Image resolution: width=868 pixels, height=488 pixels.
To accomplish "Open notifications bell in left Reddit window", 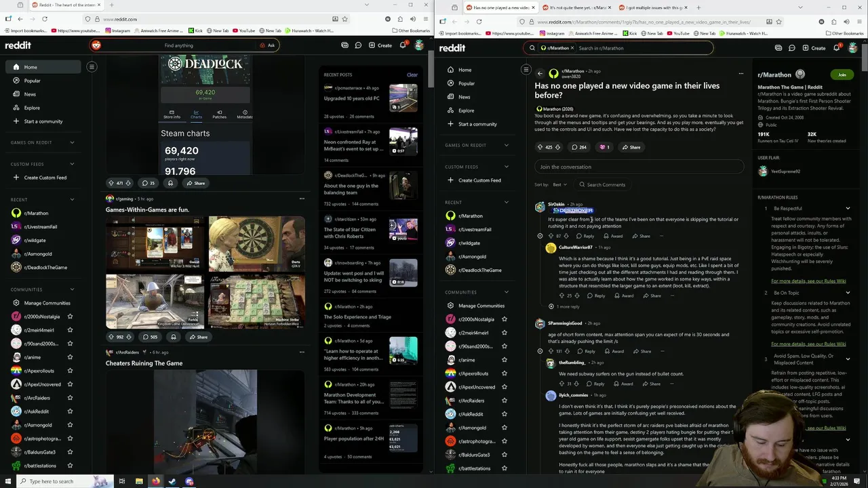I will (x=403, y=45).
